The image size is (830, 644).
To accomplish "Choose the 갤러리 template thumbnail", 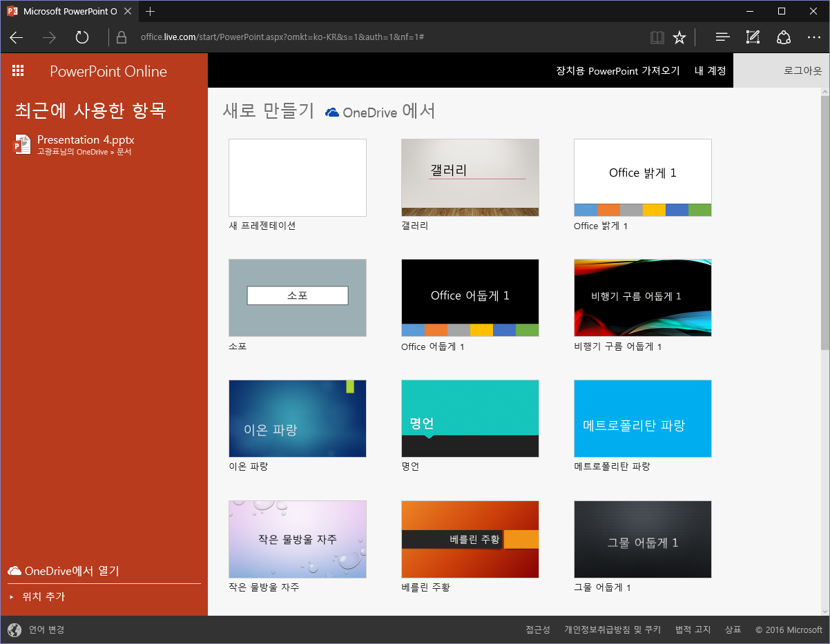I will pos(470,177).
